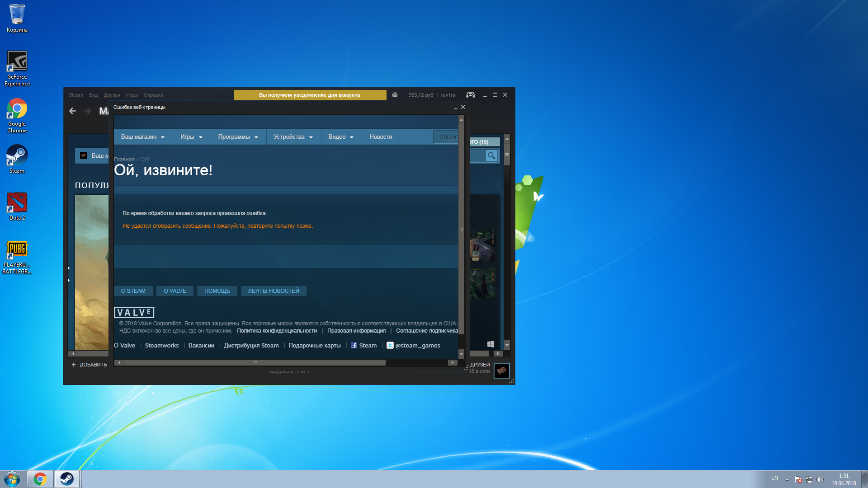Minimize the web page error dialog

point(456,108)
